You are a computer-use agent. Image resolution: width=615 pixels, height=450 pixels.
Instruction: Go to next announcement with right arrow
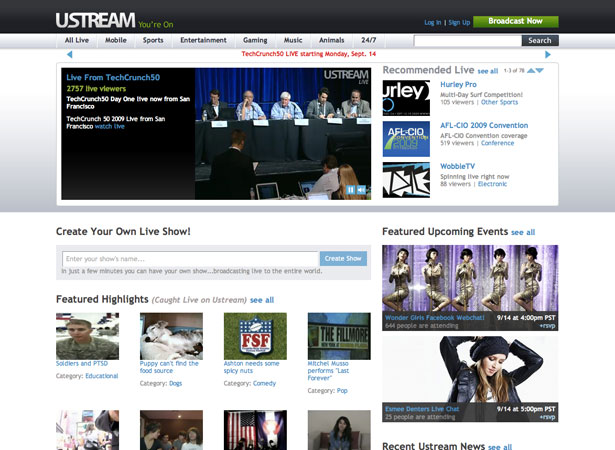548,54
